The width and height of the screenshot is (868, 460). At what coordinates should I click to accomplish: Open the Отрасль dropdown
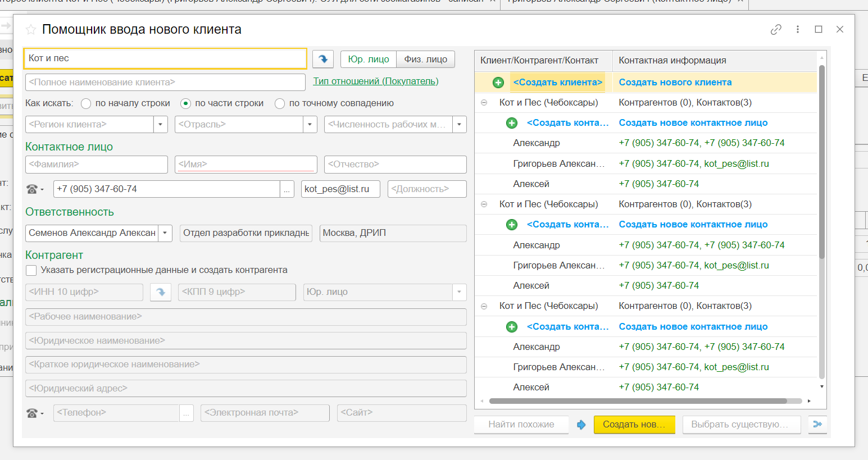[x=310, y=125]
